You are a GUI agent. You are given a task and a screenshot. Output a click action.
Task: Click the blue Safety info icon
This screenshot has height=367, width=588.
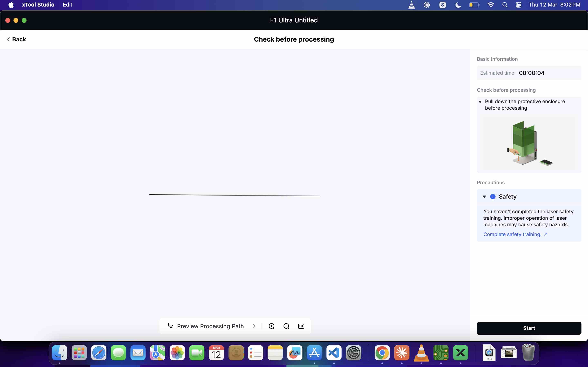tap(493, 196)
